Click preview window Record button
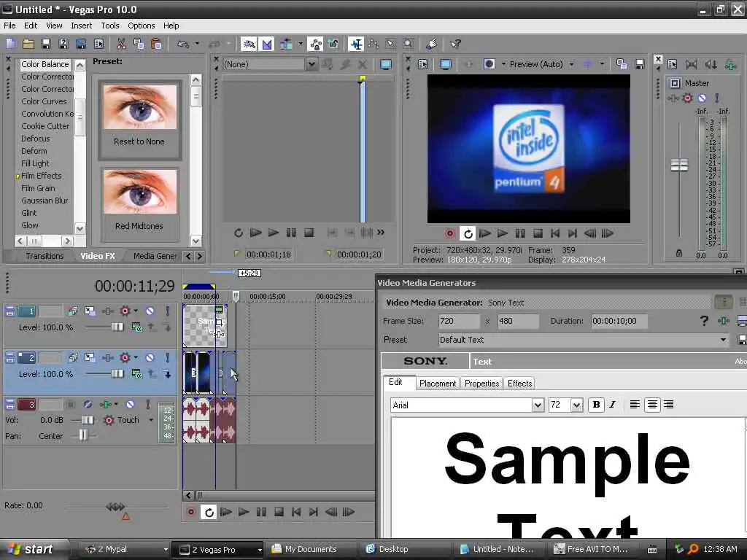Screen dimensions: 747x560 449,233
